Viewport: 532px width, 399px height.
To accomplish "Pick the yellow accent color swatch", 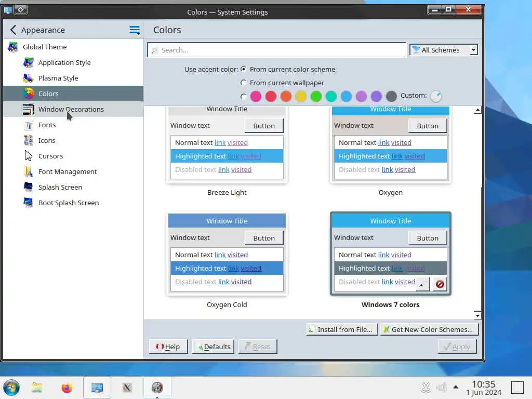I will click(301, 96).
